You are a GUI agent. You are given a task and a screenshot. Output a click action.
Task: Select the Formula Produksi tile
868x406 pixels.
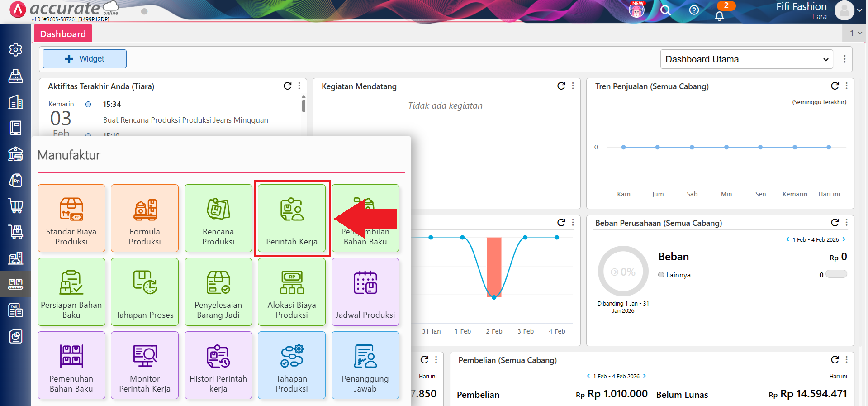pyautogui.click(x=145, y=218)
